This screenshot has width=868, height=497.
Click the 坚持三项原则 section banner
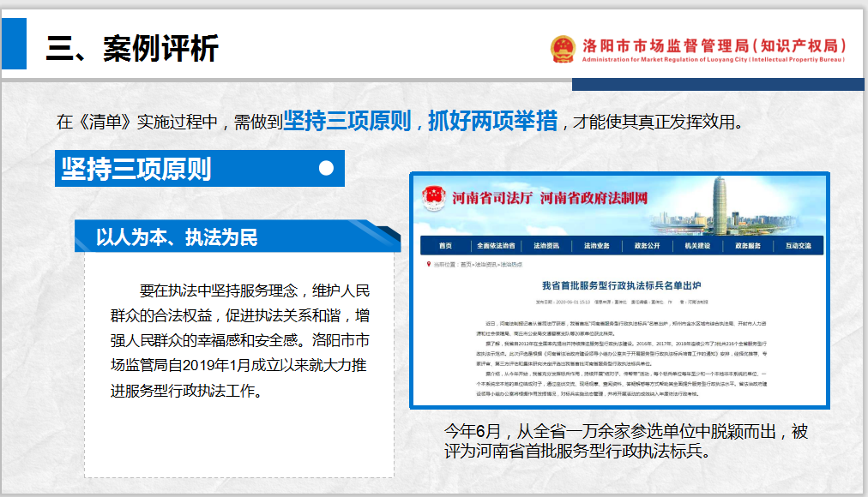click(x=137, y=168)
